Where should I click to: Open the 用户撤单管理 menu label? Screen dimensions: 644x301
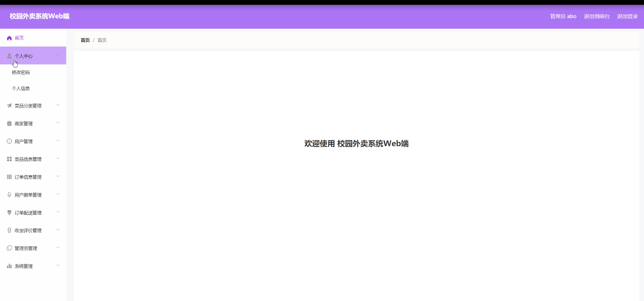[x=28, y=195]
